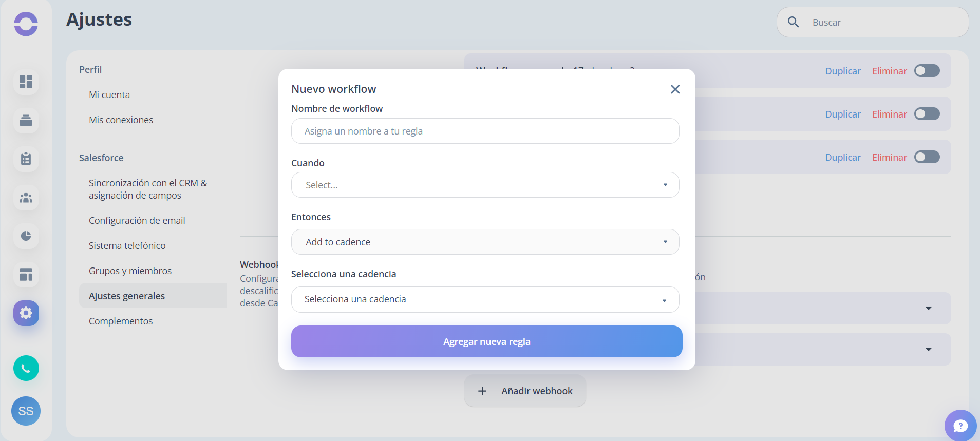Open Sistema telefónico settings section
Screen dimensions: 980x441
127,245
